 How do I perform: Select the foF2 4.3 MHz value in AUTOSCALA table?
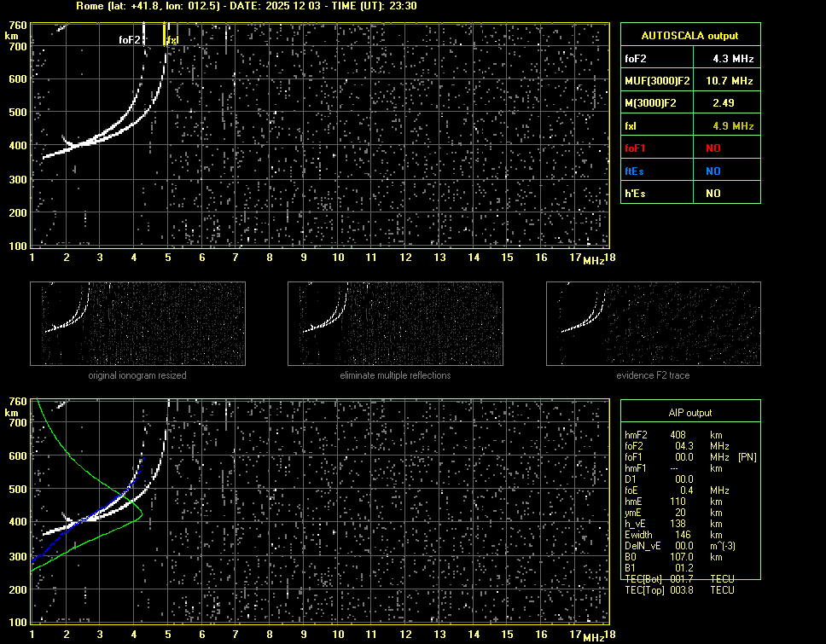(x=733, y=59)
